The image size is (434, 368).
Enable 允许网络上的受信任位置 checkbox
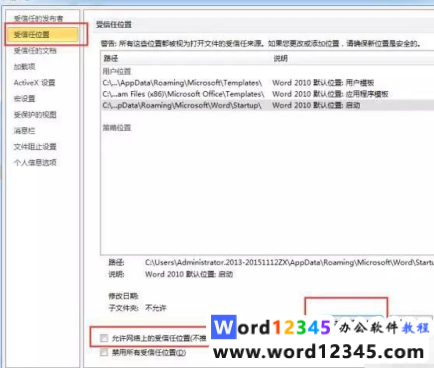pos(104,338)
